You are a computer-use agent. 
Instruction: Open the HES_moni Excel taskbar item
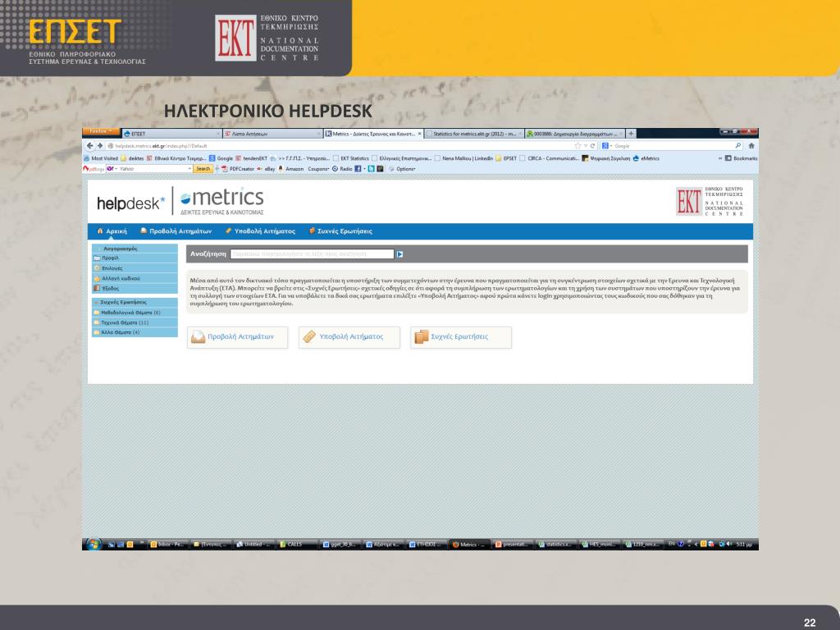(x=600, y=545)
